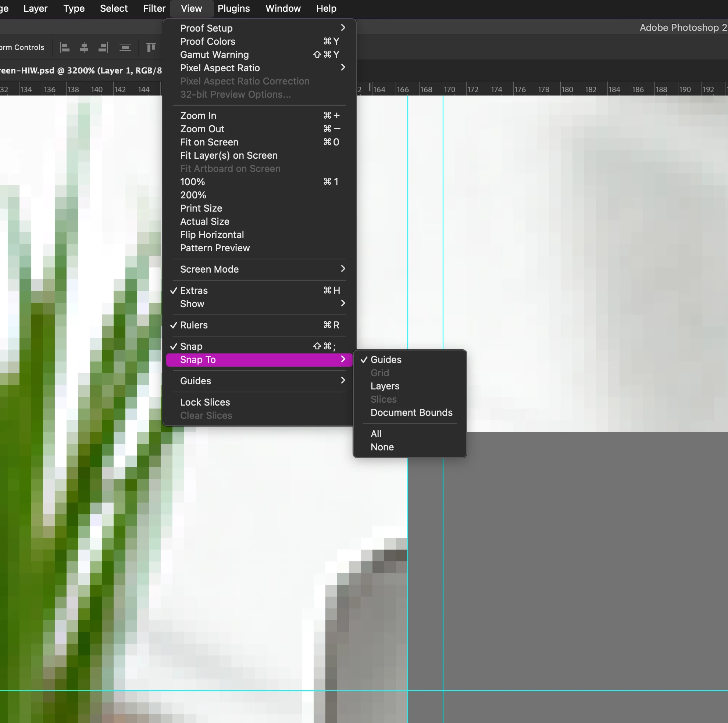Click the Align top edges icon
728x723 pixels.
(151, 47)
